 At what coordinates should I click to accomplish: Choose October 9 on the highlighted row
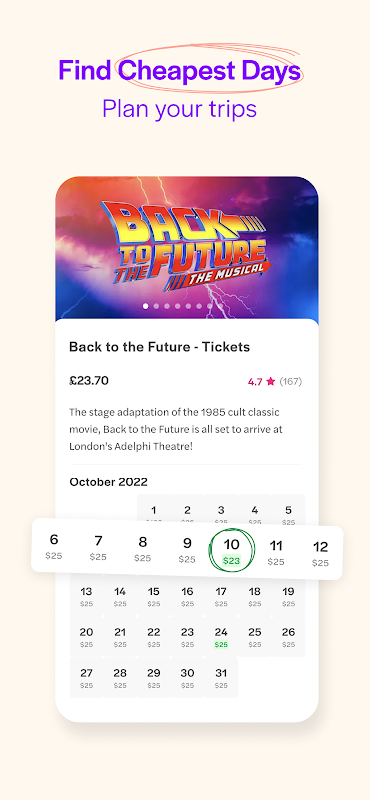click(x=187, y=549)
